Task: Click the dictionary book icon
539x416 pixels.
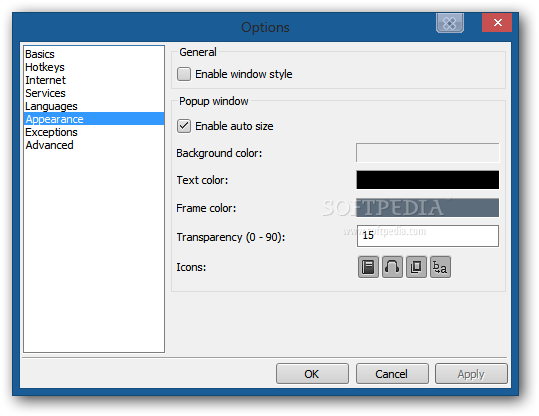Action: coord(368,267)
